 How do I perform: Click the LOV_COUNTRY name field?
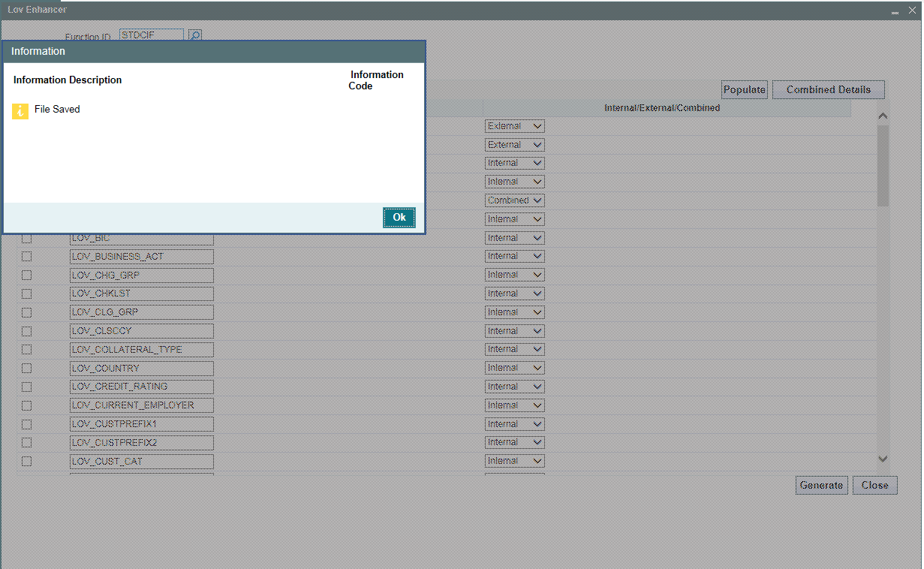point(142,368)
